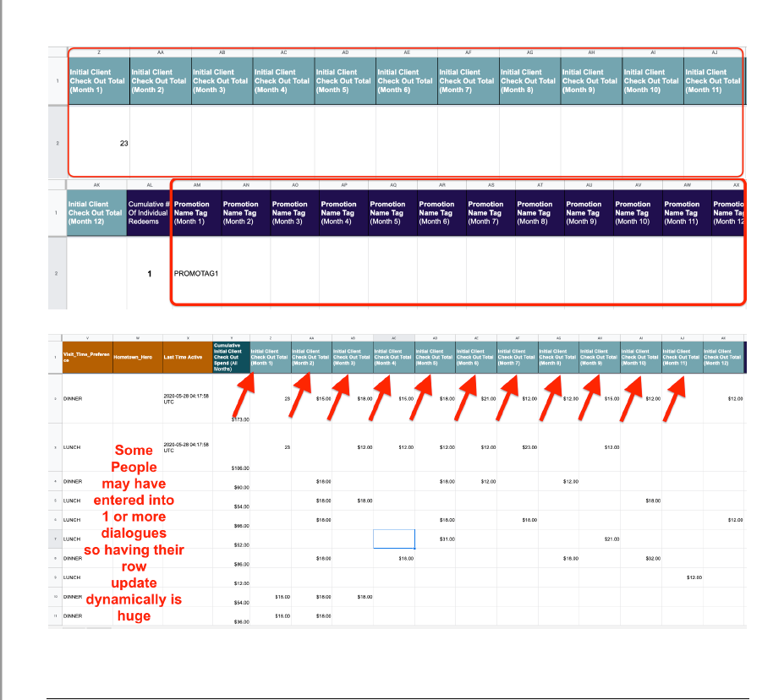The width and height of the screenshot is (784, 700).
Task: Click the $31.00 cell under Month 5
Action: (x=435, y=539)
